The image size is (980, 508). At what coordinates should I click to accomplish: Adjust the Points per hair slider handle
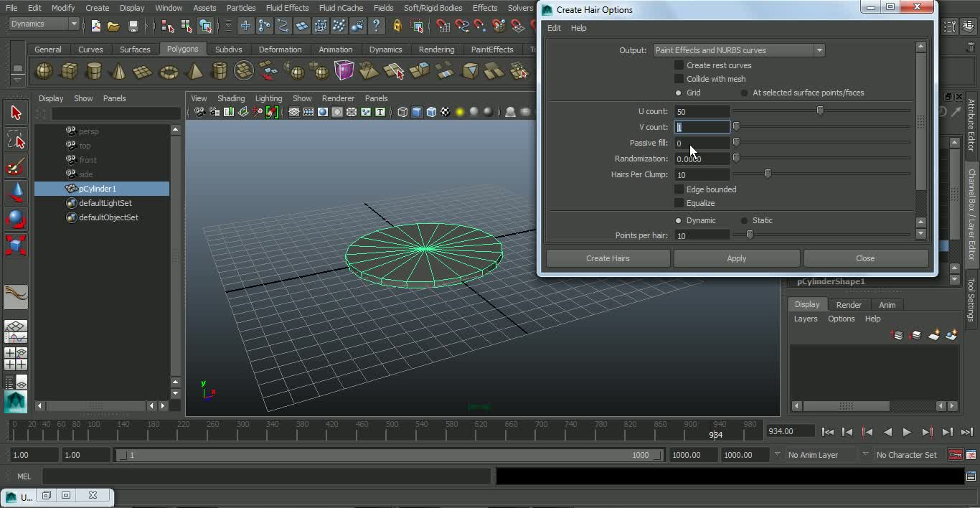750,235
